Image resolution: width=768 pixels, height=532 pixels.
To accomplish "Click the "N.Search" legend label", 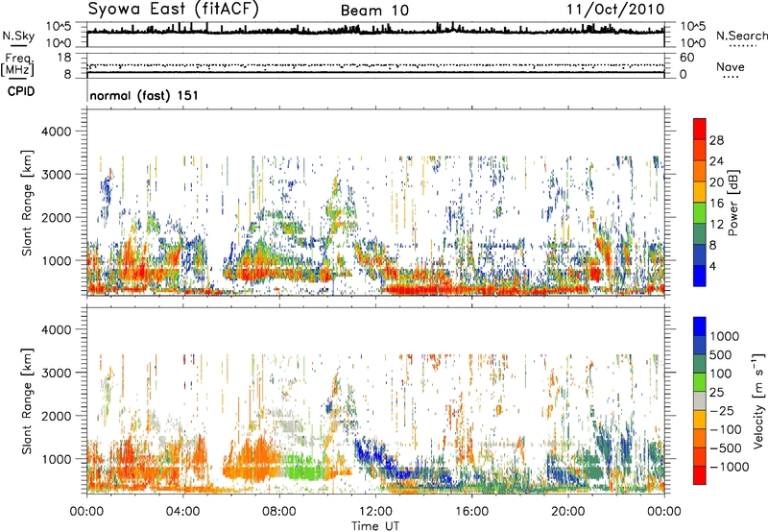I will (741, 36).
